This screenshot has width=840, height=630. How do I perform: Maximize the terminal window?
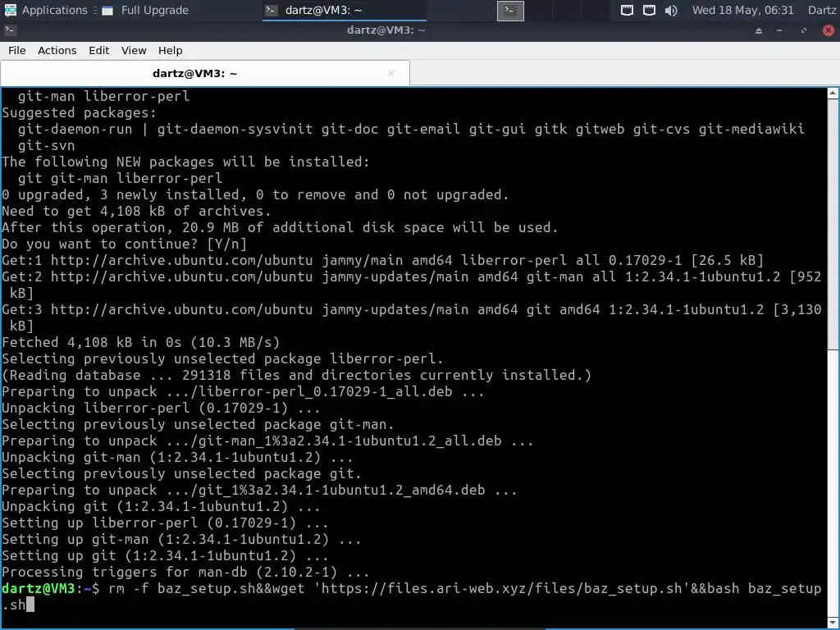tap(804, 30)
